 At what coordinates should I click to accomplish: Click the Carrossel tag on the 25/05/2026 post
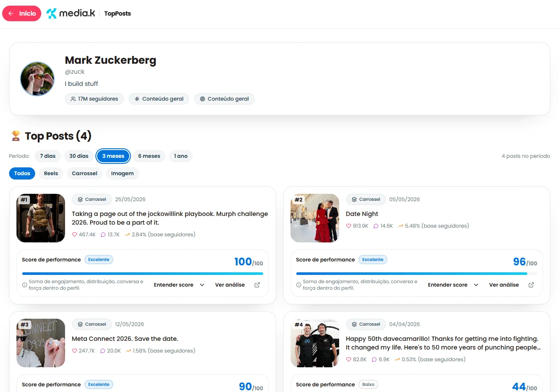tap(92, 199)
